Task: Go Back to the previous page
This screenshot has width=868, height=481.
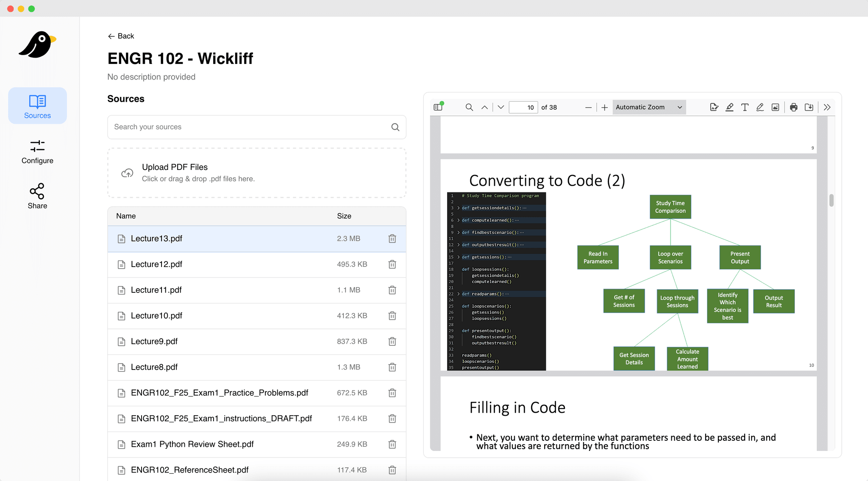Action: pos(121,36)
